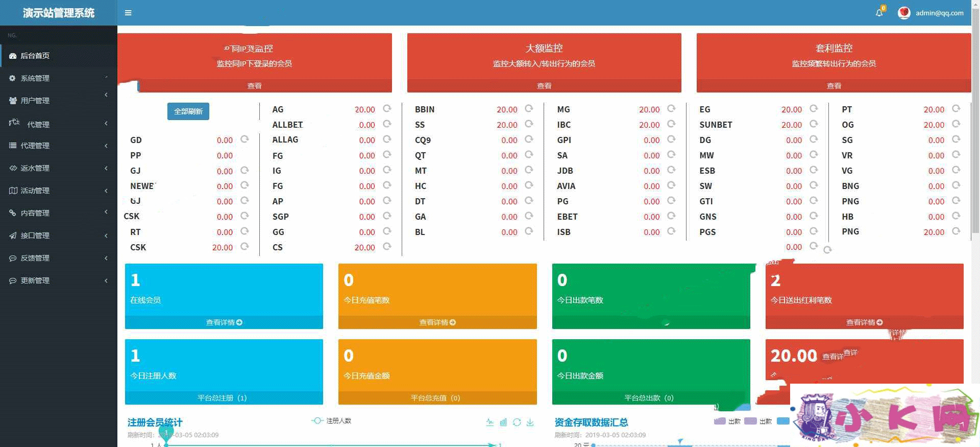Refresh the HB balance
The width and height of the screenshot is (980, 447).
956,216
